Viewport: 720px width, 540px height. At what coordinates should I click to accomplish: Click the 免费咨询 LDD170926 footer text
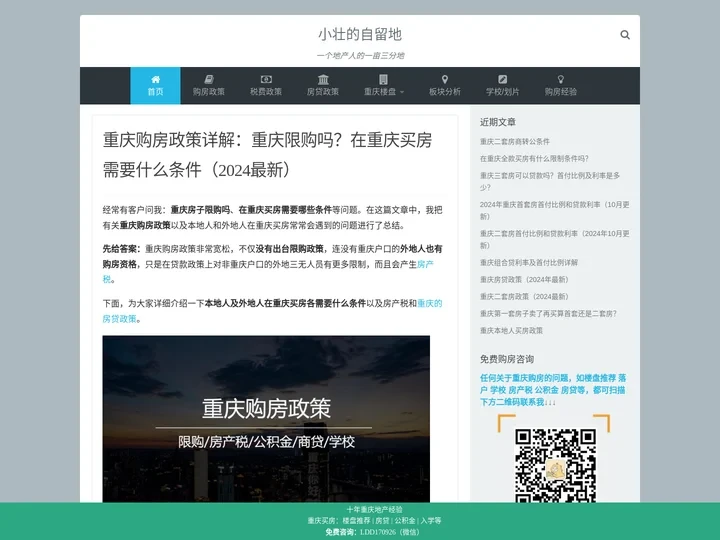(x=372, y=532)
